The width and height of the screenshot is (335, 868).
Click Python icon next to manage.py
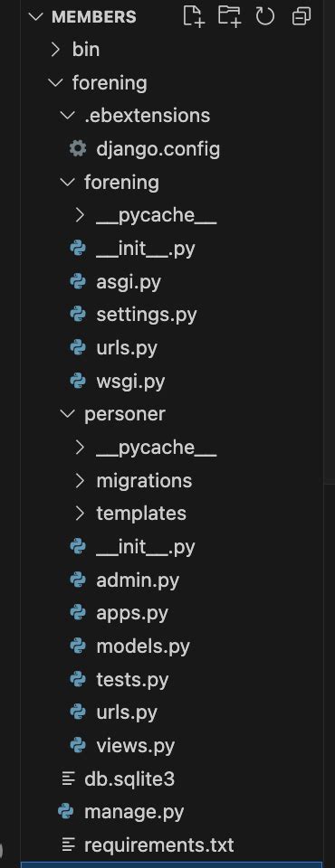(x=65, y=812)
